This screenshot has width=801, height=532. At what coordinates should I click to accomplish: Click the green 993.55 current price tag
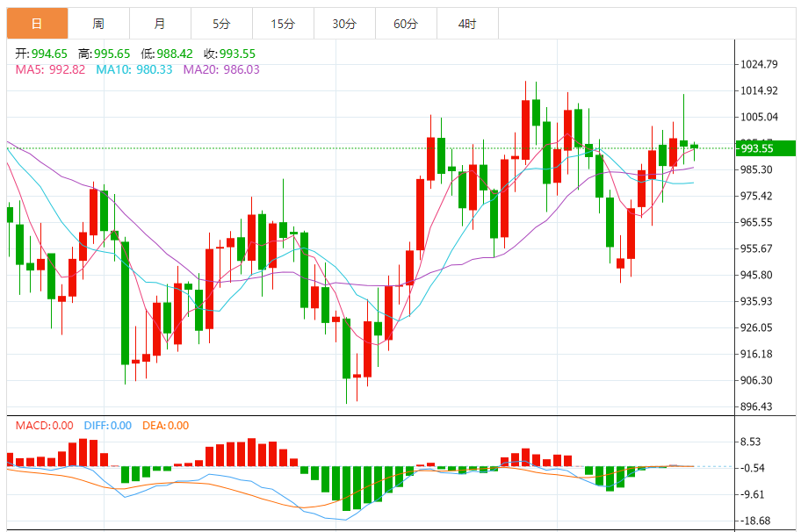pyautogui.click(x=766, y=148)
